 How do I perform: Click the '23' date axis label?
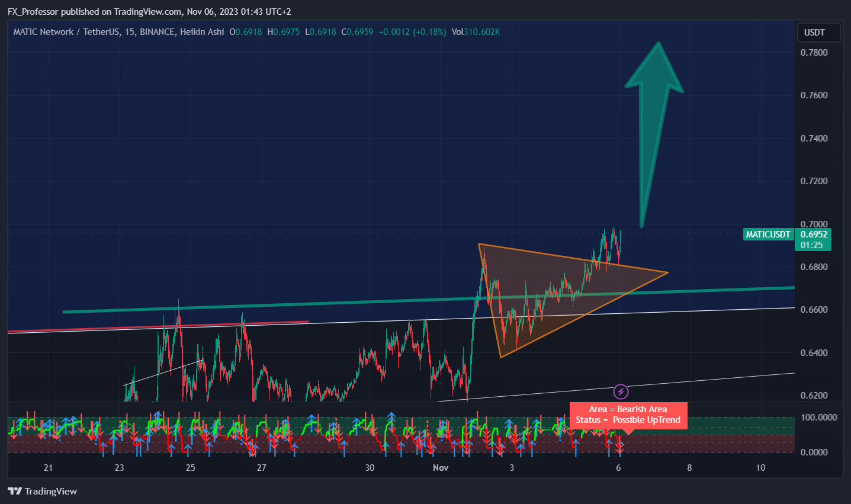(119, 468)
